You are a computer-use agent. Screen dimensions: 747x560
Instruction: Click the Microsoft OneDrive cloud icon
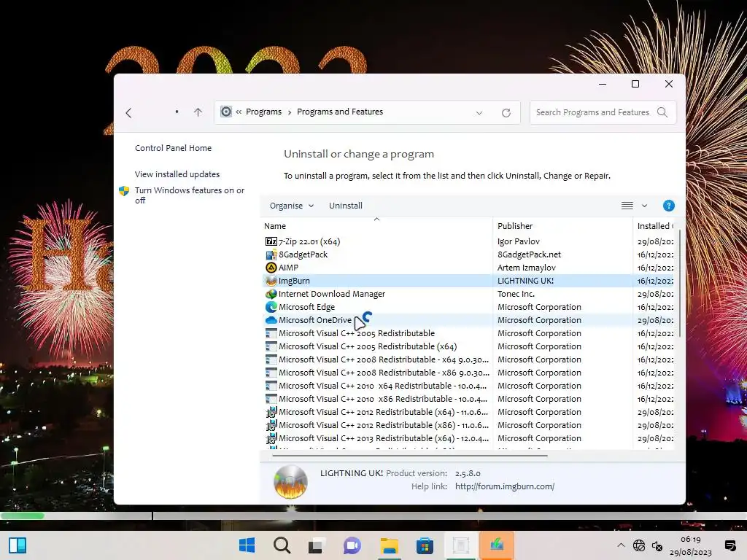point(271,321)
